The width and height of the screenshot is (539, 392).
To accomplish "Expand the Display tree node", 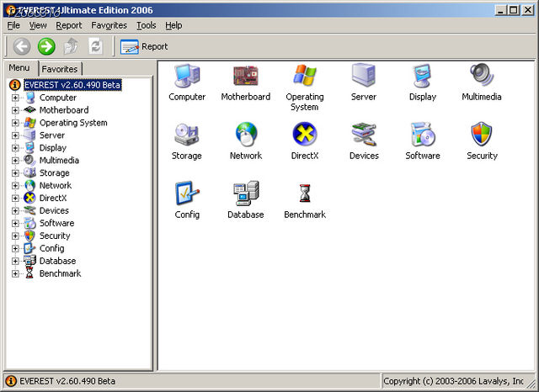I will click(15, 148).
